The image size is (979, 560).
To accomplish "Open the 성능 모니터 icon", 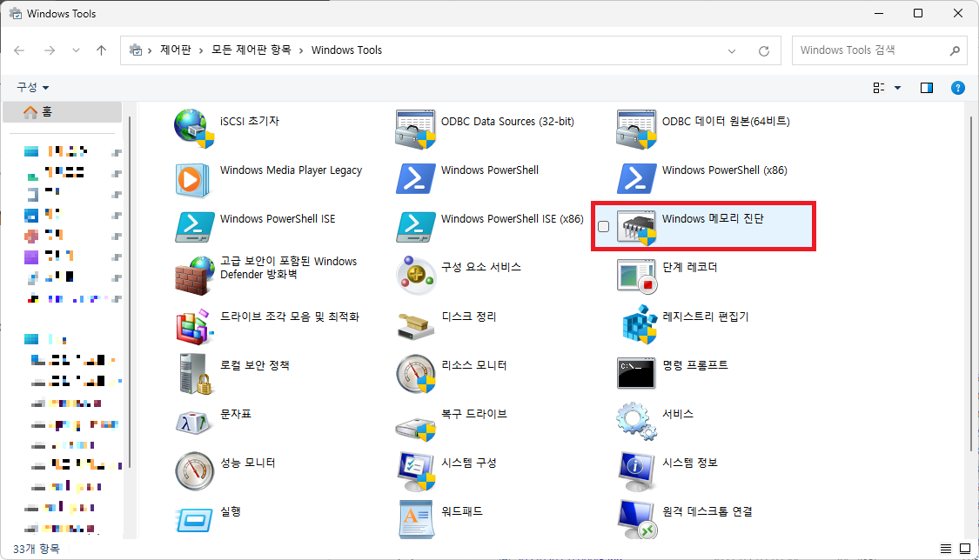I will [194, 470].
